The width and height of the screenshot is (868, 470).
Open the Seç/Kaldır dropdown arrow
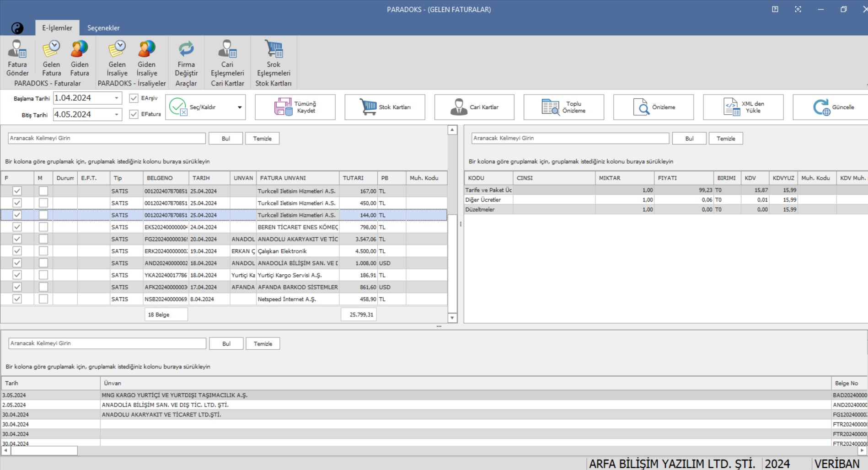click(240, 107)
